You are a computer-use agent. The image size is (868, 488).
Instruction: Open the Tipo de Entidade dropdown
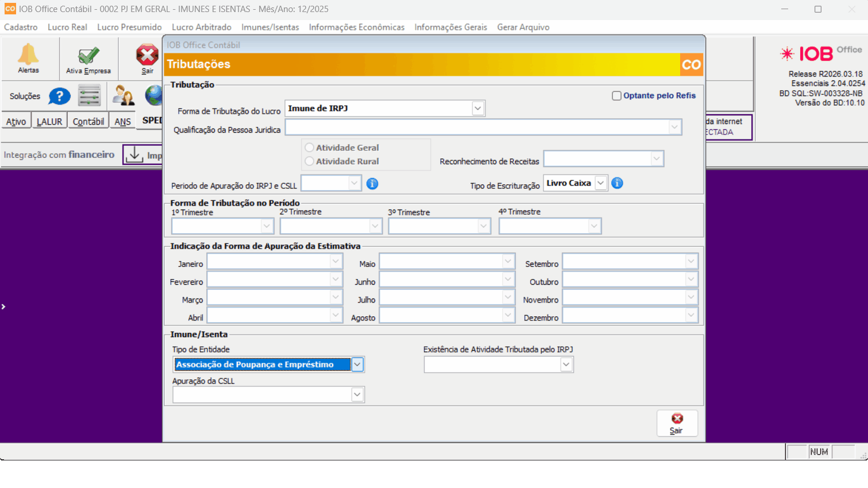[x=357, y=365]
